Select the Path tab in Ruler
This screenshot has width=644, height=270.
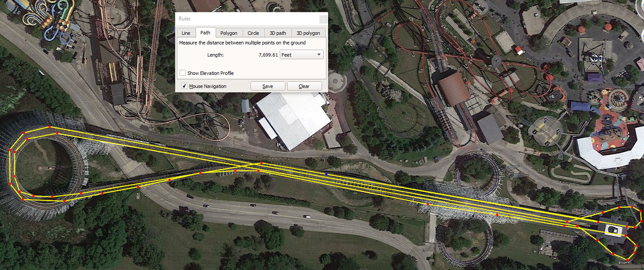205,33
